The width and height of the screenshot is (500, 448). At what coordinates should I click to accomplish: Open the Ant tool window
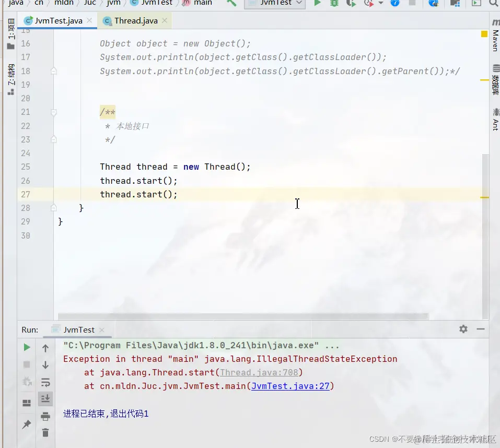click(x=495, y=120)
